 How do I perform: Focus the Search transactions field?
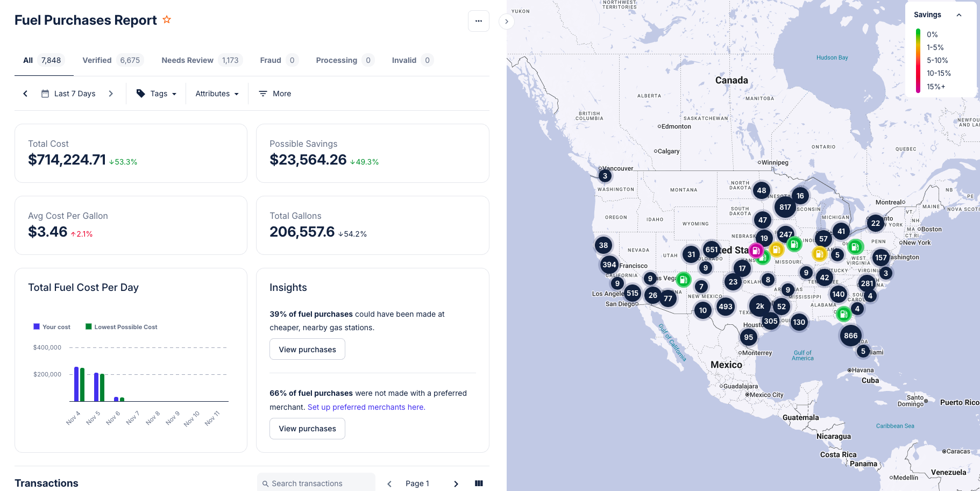(x=316, y=483)
